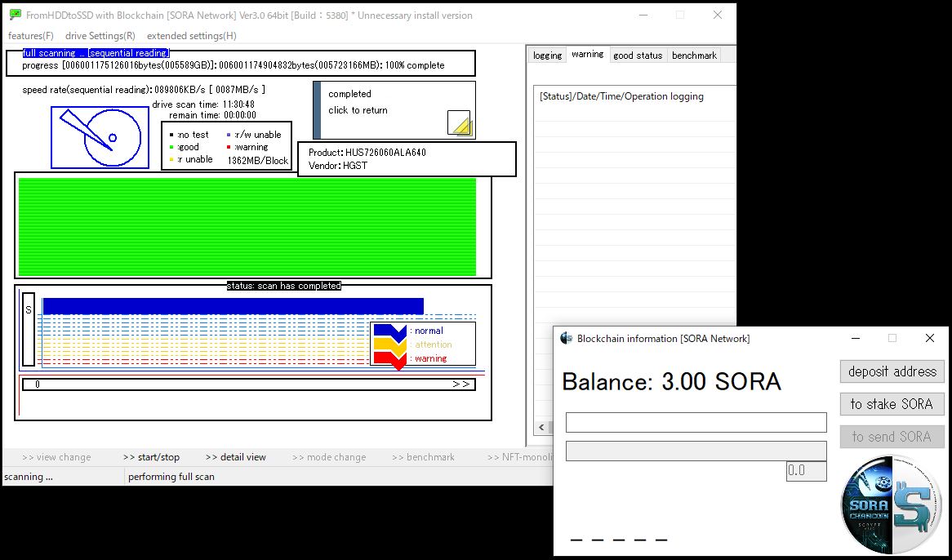Click the speed rate sequential reading text
The image size is (952, 560).
(144, 90)
